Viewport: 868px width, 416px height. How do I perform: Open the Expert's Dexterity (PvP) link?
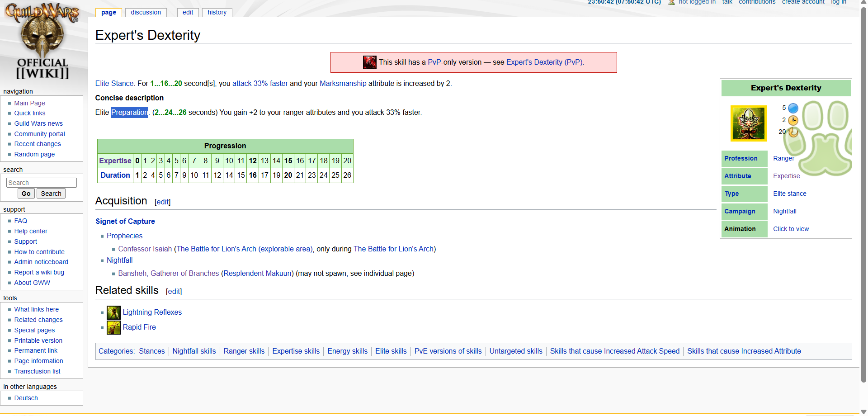coord(545,62)
